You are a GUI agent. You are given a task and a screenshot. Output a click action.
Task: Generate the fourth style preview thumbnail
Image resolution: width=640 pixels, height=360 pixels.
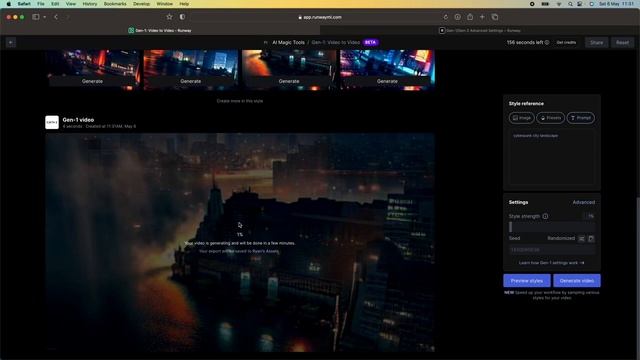[387, 81]
